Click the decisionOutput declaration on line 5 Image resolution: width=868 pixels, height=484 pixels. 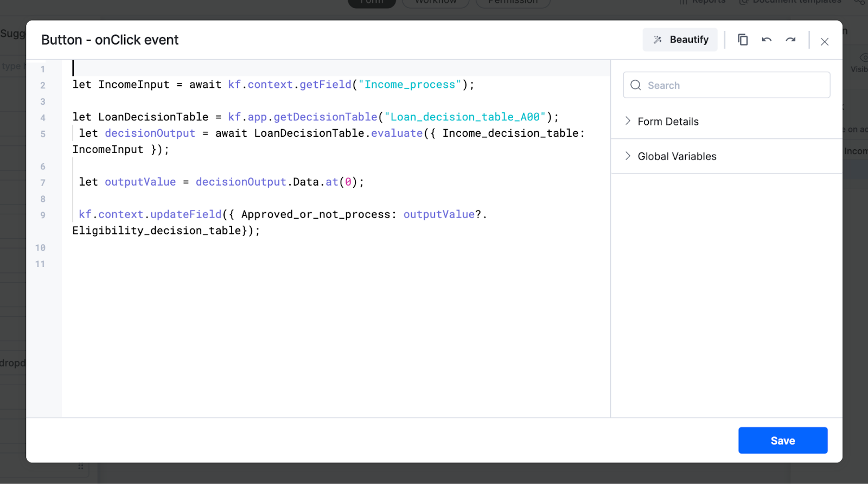click(x=150, y=133)
